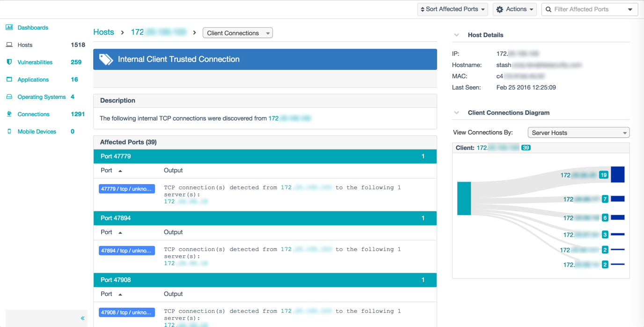
Task: Toggle Port sort arrow under Port 47894
Action: (120, 233)
